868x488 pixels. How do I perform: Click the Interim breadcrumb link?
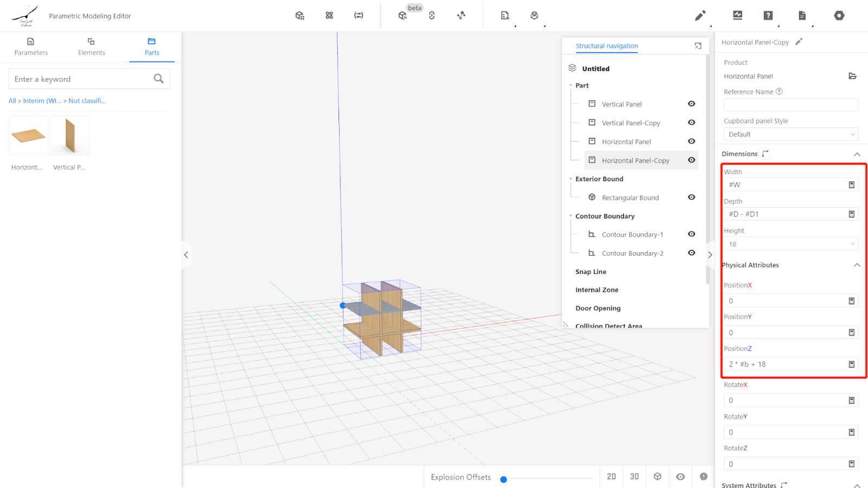42,101
